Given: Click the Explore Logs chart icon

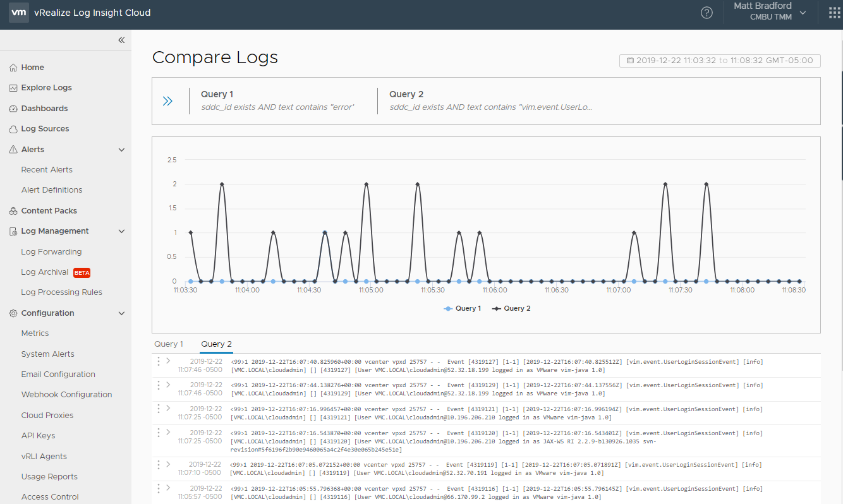Looking at the screenshot, I should tap(13, 88).
